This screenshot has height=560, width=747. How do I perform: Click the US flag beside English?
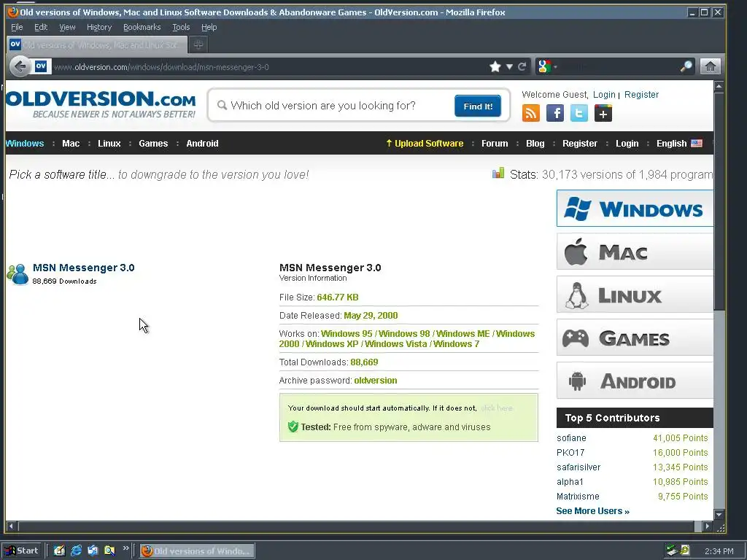[x=697, y=144]
